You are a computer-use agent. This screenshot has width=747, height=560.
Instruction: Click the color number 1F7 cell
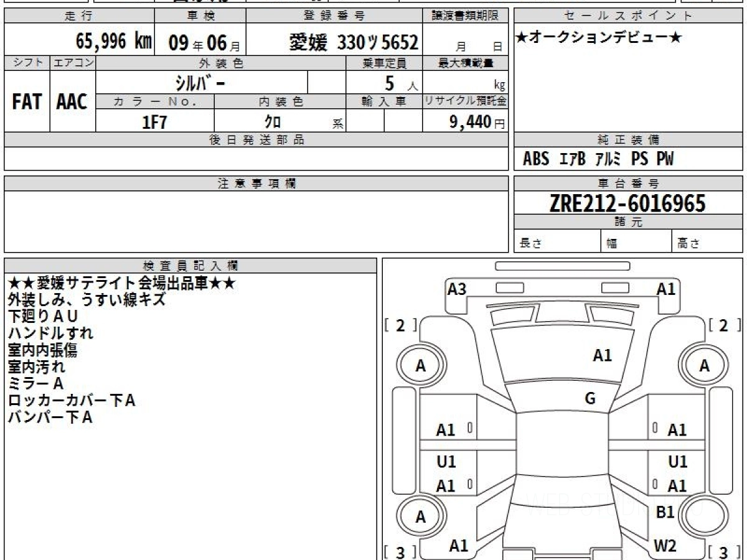(x=155, y=122)
